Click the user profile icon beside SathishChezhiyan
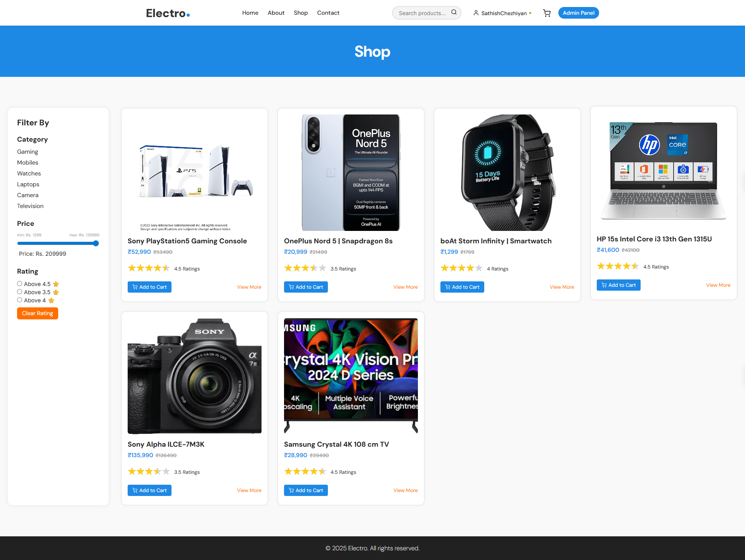The width and height of the screenshot is (745, 560). 476,13
